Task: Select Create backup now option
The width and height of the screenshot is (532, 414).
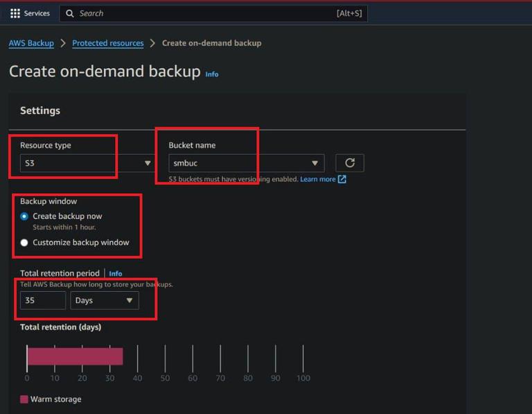Action: pos(24,216)
